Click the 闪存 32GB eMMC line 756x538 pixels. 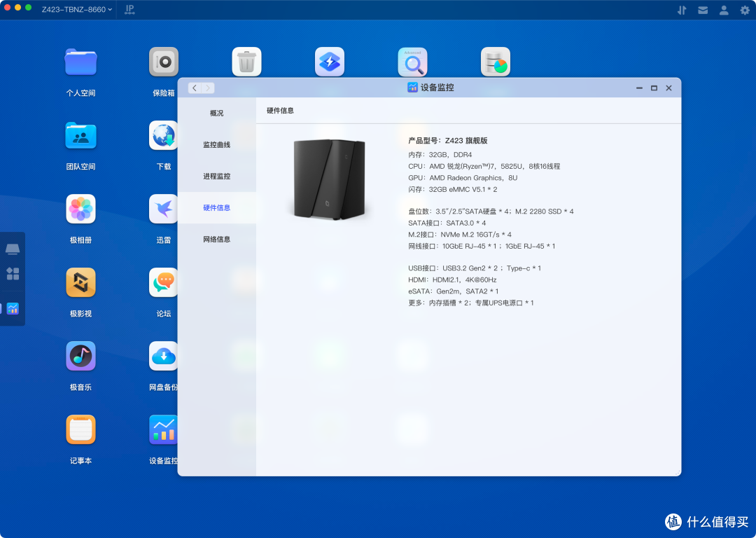click(453, 189)
